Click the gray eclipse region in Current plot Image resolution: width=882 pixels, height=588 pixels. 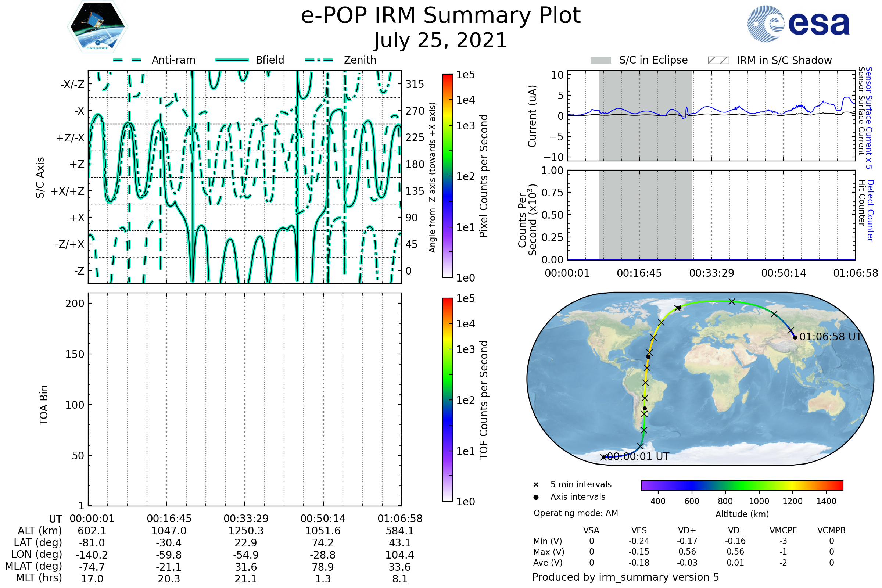pos(645,139)
